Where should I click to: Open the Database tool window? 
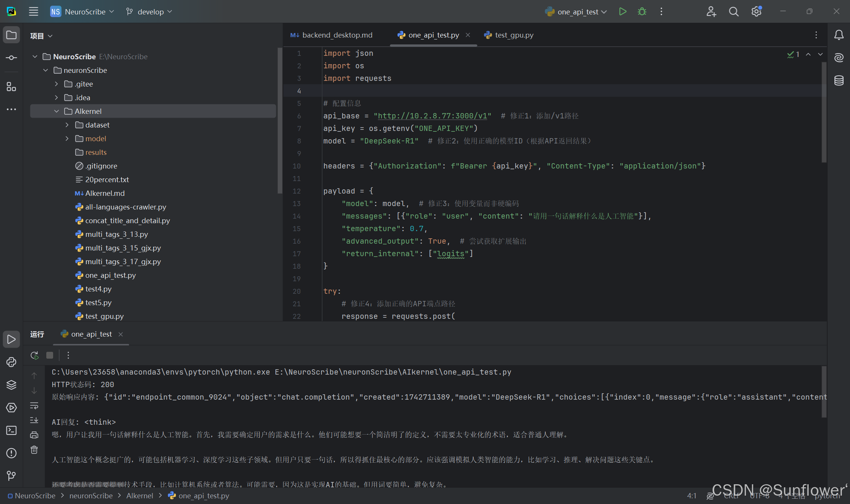(839, 80)
